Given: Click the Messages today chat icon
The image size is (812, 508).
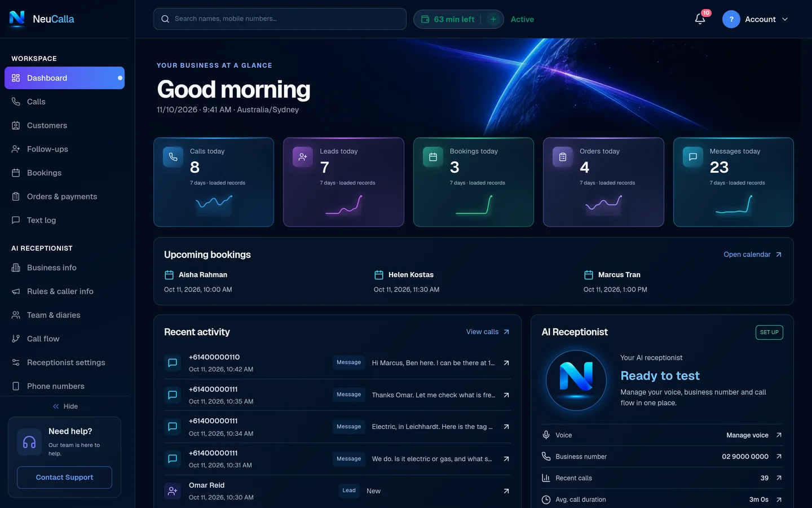Looking at the screenshot, I should coord(693,157).
